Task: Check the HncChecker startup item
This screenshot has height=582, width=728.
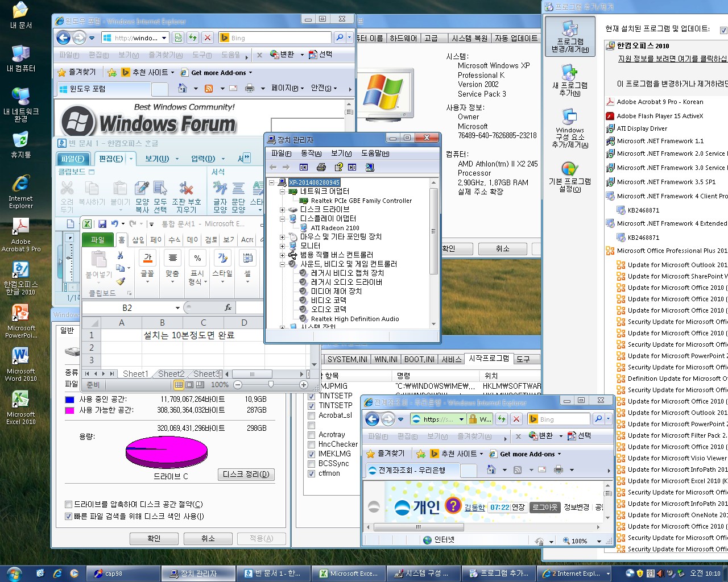Action: pos(311,444)
